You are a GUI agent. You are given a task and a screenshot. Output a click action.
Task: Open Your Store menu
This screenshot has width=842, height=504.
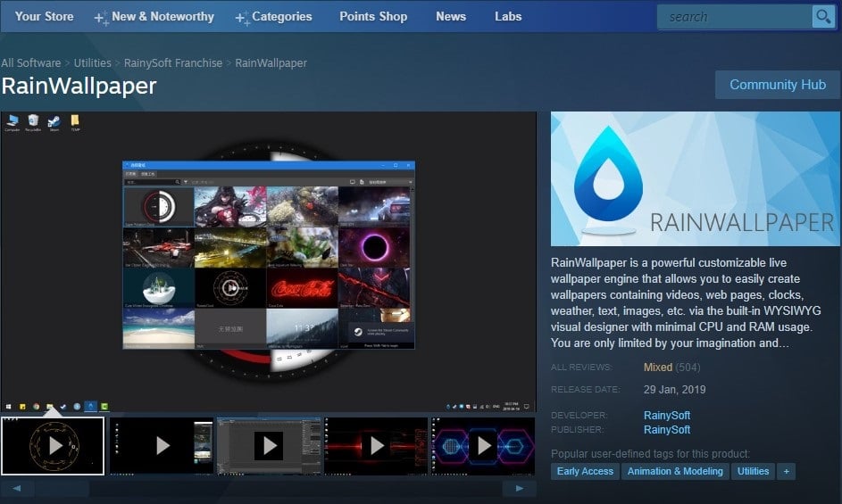[44, 17]
